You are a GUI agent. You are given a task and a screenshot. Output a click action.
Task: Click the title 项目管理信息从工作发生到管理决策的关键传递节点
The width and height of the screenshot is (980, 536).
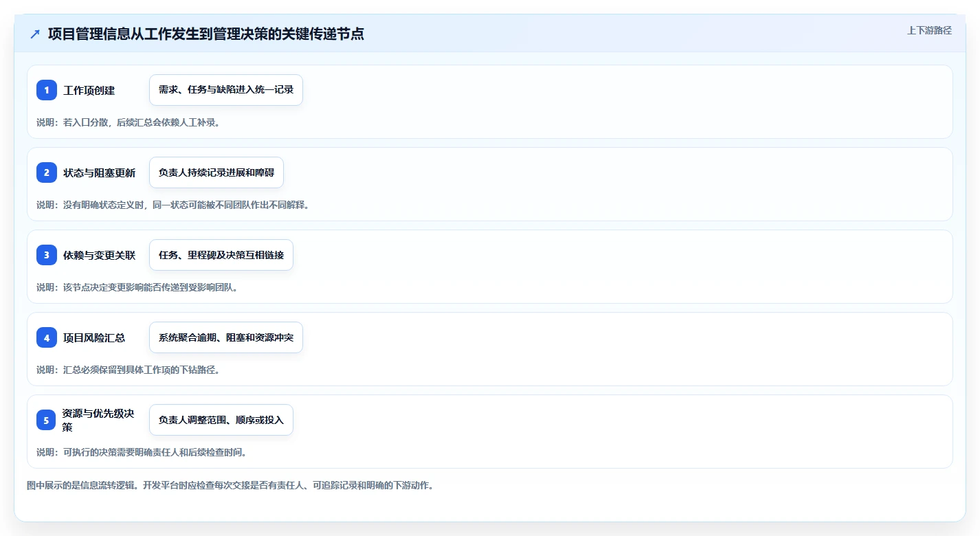click(x=205, y=34)
